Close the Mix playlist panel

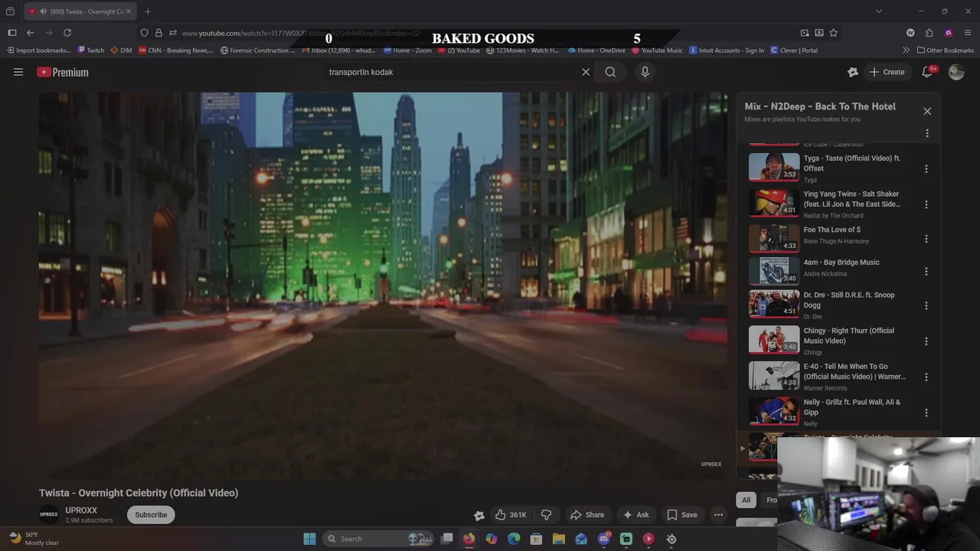[927, 111]
